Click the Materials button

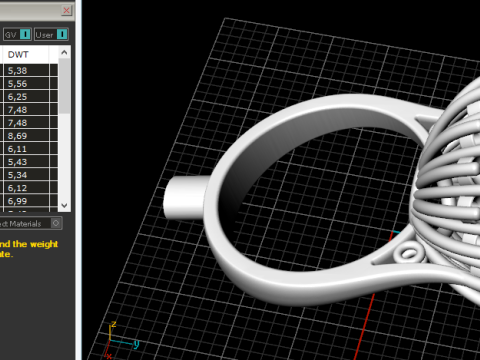point(31,223)
